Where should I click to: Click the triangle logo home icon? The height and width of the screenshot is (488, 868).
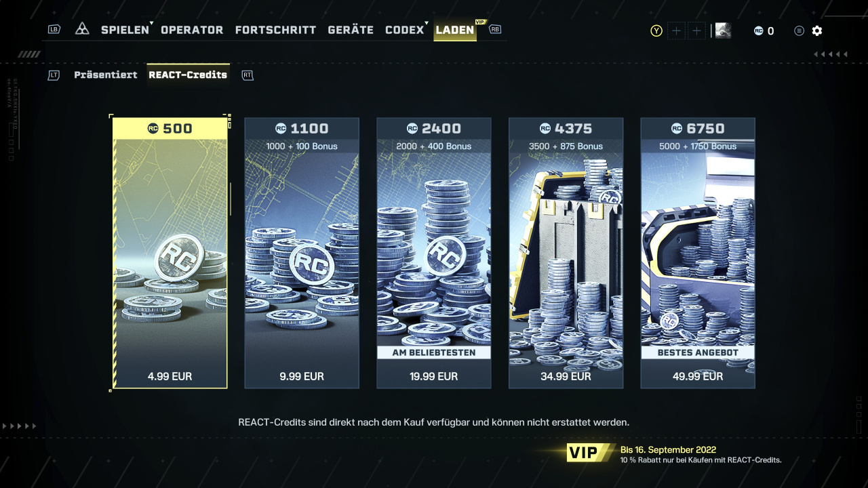coord(82,29)
